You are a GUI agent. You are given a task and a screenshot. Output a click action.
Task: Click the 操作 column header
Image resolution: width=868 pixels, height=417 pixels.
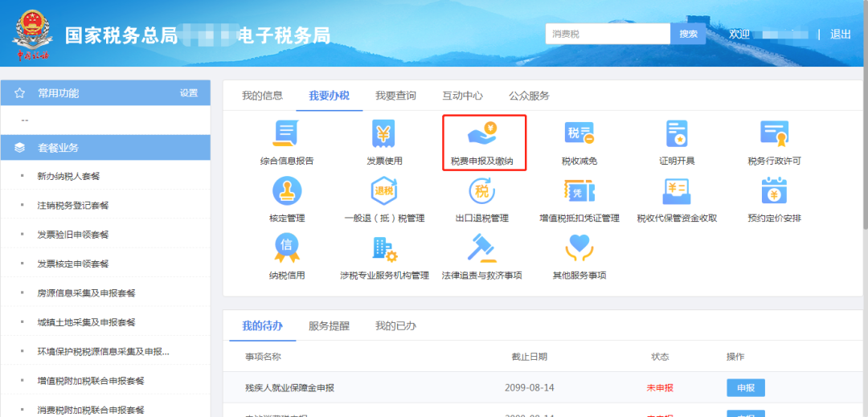(735, 357)
